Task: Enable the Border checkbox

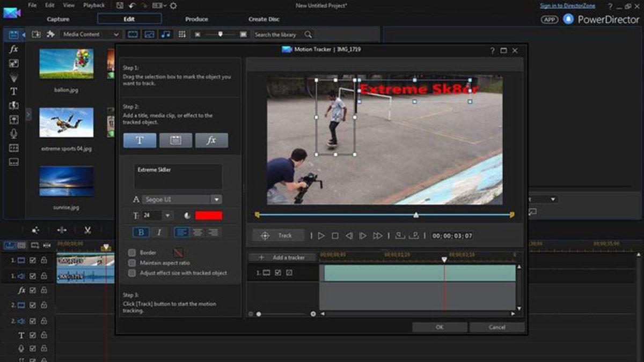Action: 131,252
